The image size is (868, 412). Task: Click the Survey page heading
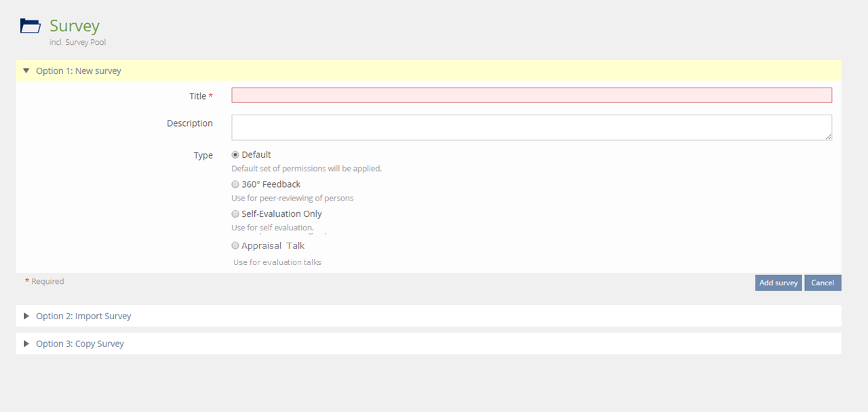tap(75, 26)
